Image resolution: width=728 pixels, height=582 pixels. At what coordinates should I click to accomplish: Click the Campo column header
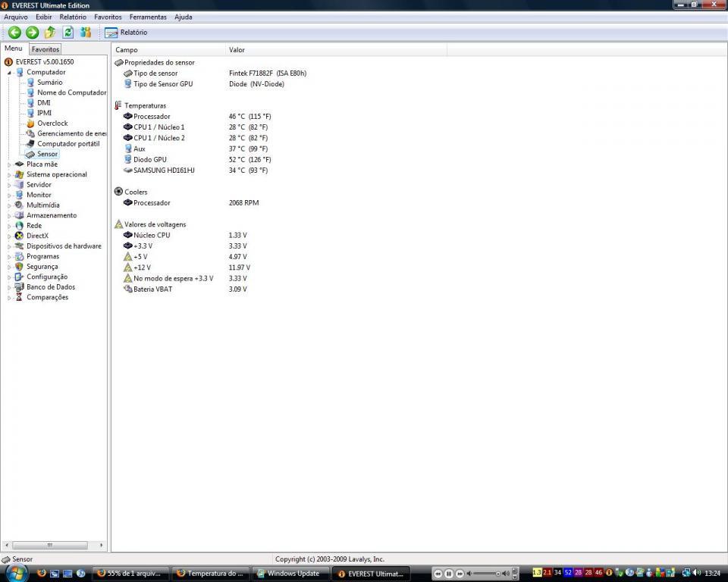click(168, 50)
